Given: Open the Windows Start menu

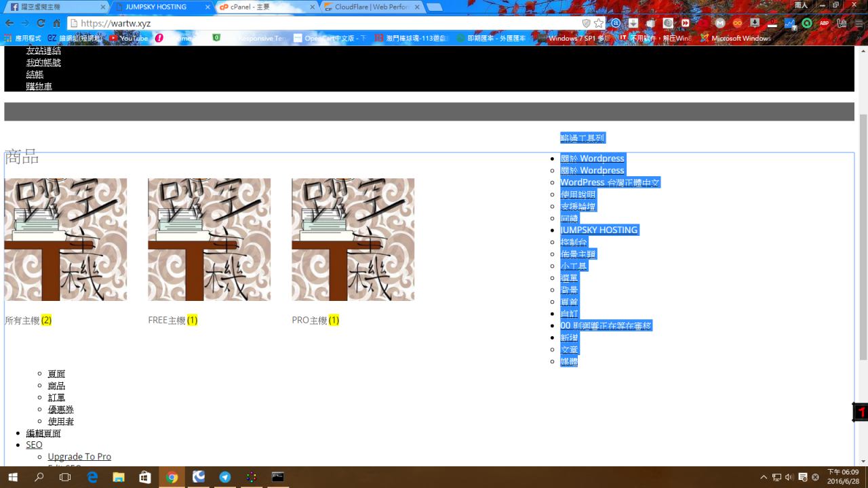Looking at the screenshot, I should (13, 477).
